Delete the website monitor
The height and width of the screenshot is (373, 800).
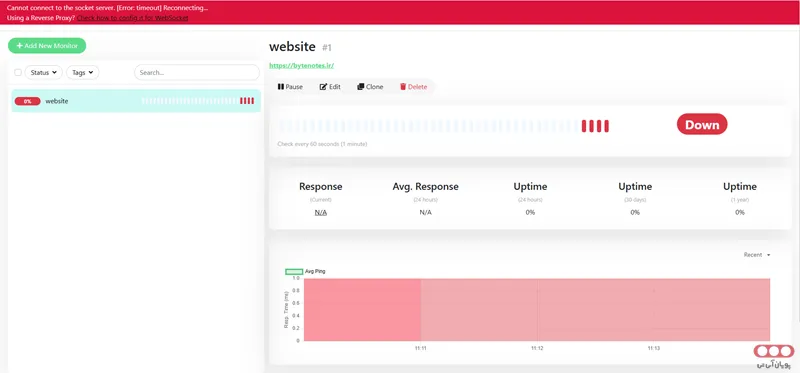click(413, 87)
